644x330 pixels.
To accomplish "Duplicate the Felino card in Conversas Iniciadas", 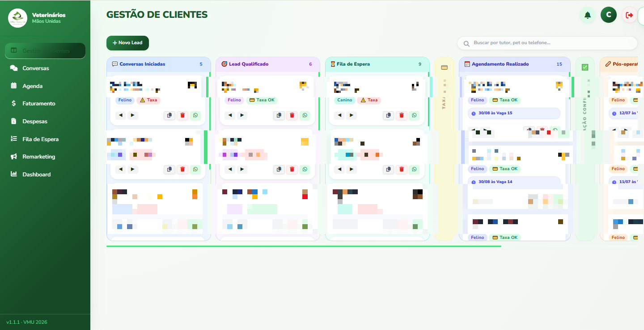I will 169,115.
